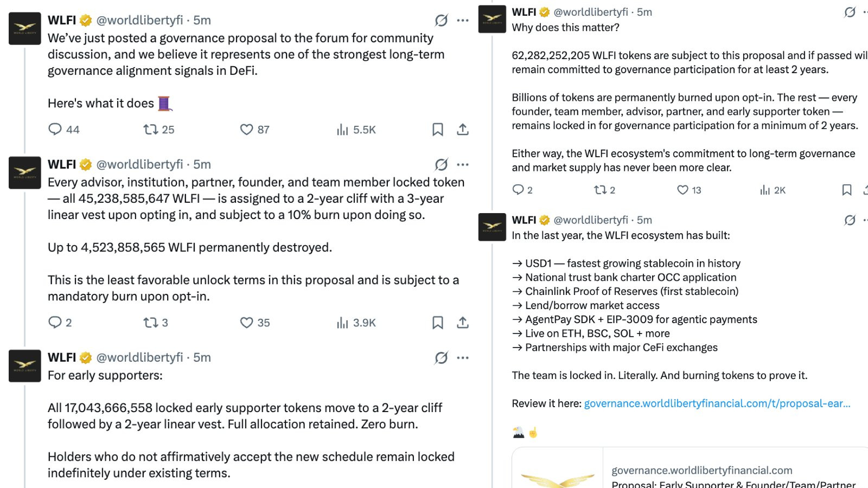Like the tweet with 87 likes
Image resolution: width=868 pixels, height=488 pixels.
click(247, 130)
